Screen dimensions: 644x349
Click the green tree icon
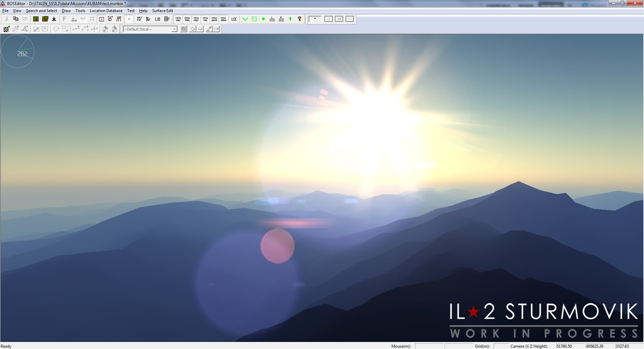(290, 19)
